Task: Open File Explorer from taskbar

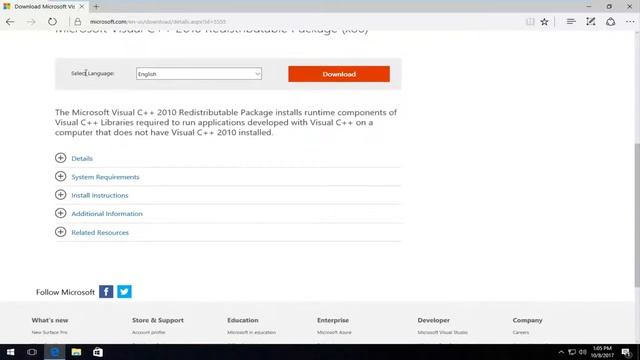Action: 76,352
